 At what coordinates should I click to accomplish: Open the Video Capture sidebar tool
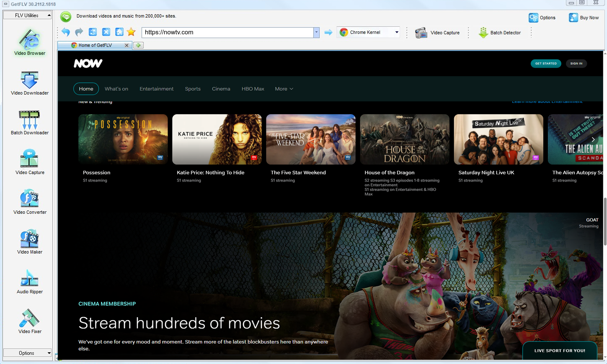tap(30, 162)
